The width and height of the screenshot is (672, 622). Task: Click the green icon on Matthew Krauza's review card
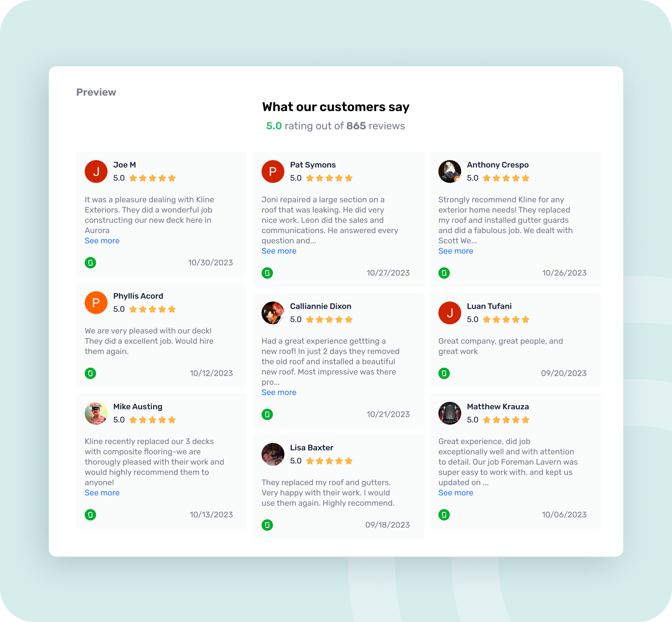[444, 514]
